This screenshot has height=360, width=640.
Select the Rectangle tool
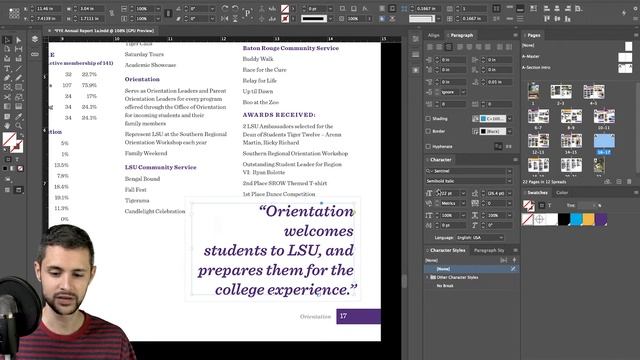[18, 87]
